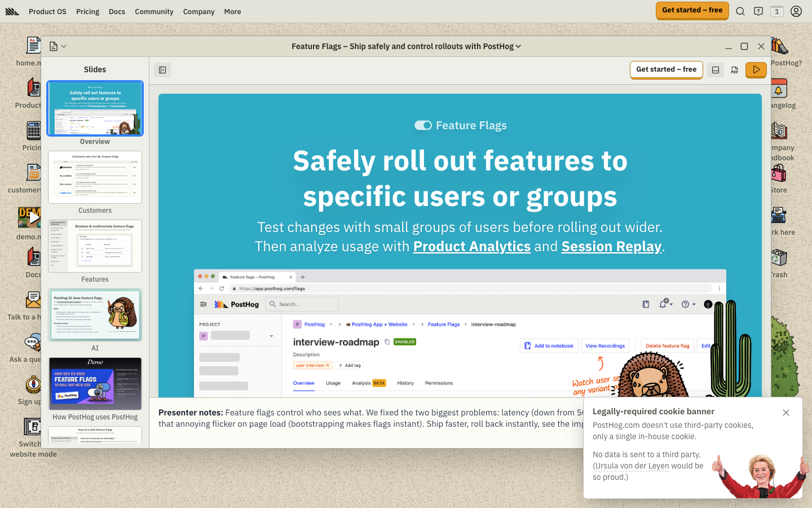This screenshot has width=812, height=508.
Task: Open the Community menu item
Action: 154,11
